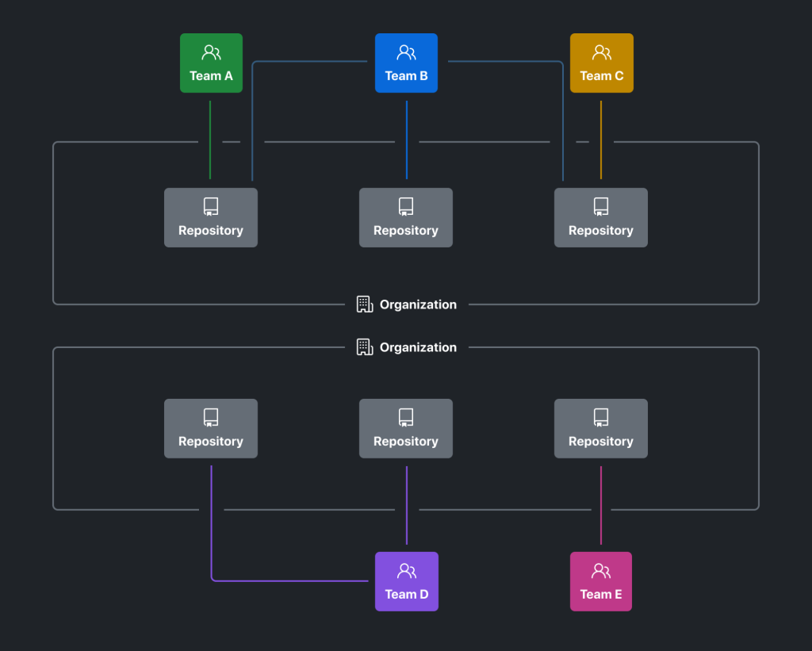Click the "Team B" text label
This screenshot has height=651, width=812.
[x=406, y=76]
